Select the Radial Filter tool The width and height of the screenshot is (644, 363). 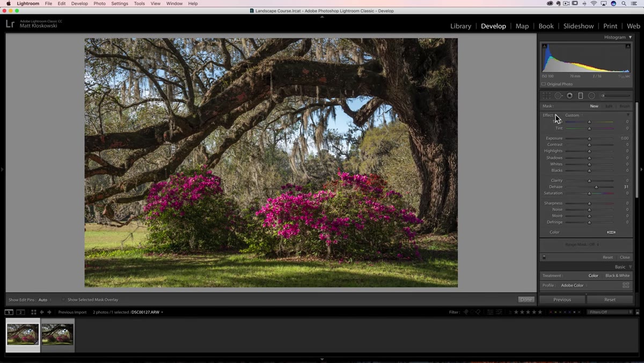point(591,96)
